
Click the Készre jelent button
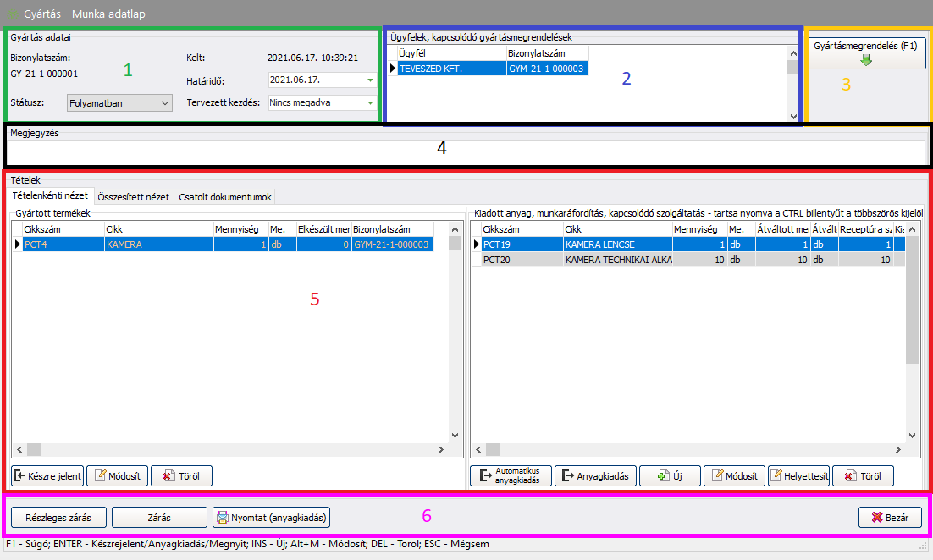[47, 476]
